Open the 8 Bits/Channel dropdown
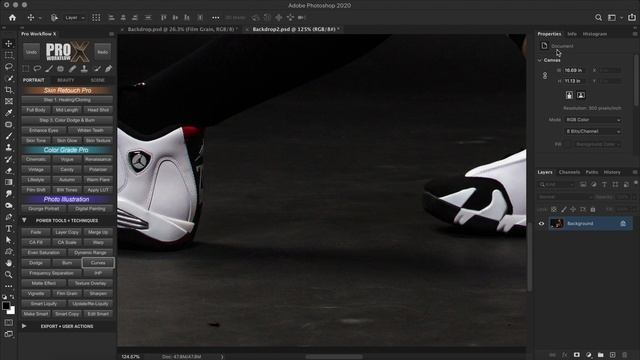Screen dimensions: 640x360 pyautogui.click(x=593, y=131)
